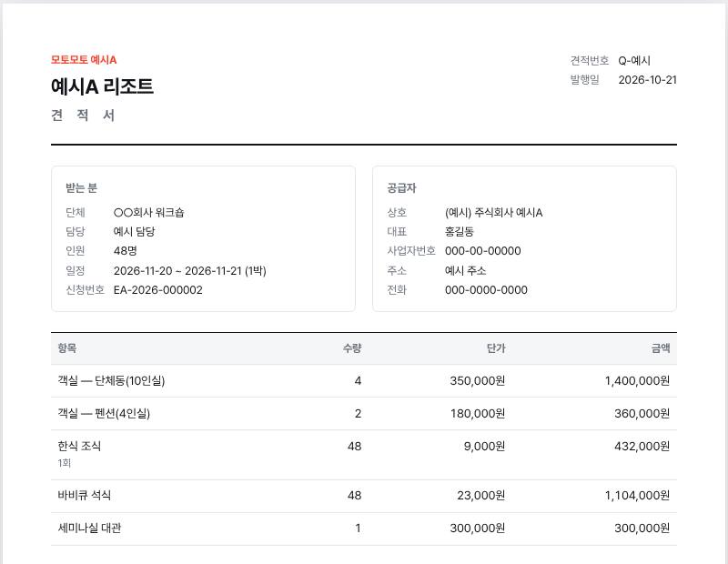The width and height of the screenshot is (728, 564).
Task: Click the quantity '1' for 세미나실 대관
Action: click(x=358, y=529)
